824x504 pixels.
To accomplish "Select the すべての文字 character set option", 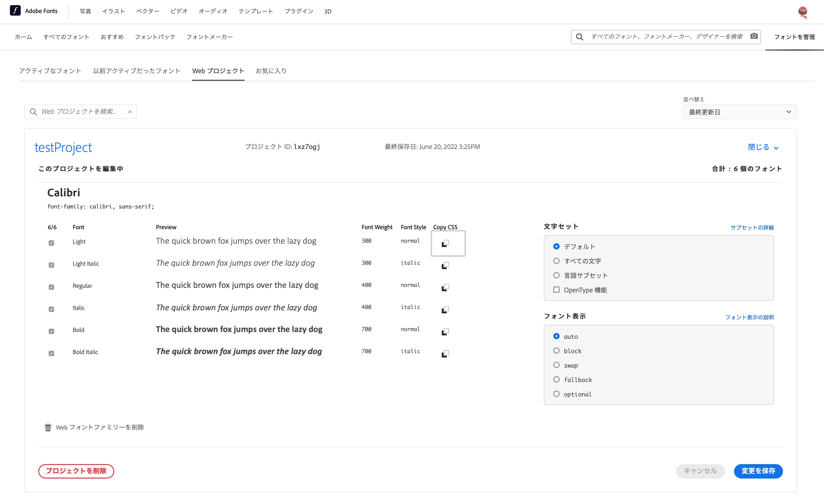I will point(556,261).
